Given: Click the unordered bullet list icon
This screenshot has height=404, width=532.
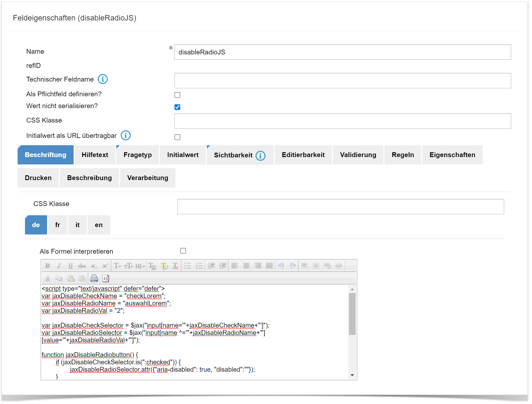Looking at the screenshot, I should point(188,266).
